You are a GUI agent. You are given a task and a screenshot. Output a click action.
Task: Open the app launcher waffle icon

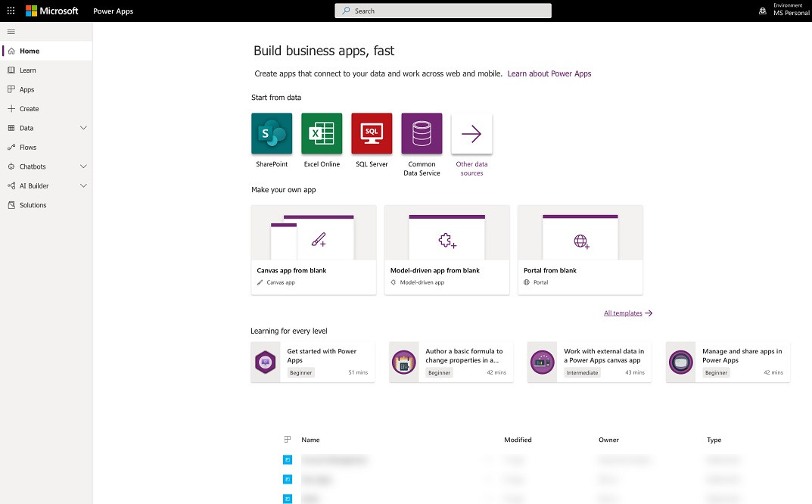point(11,11)
